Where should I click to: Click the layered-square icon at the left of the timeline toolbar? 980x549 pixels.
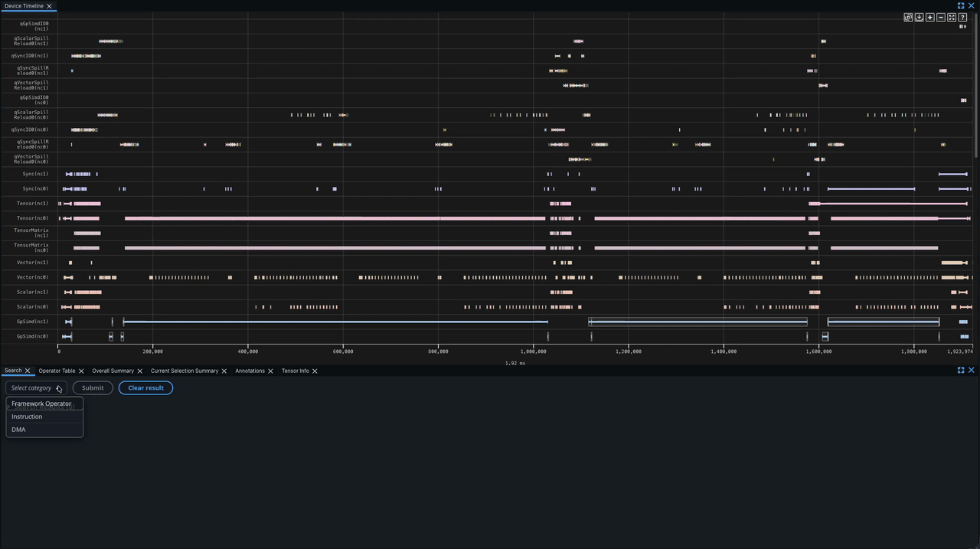point(908,18)
